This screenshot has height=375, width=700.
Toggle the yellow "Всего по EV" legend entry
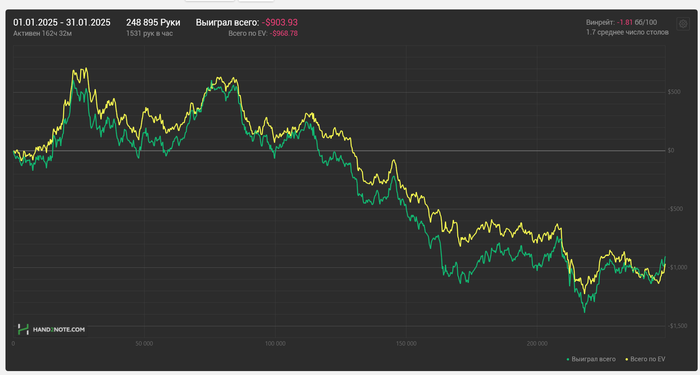[x=645, y=359]
